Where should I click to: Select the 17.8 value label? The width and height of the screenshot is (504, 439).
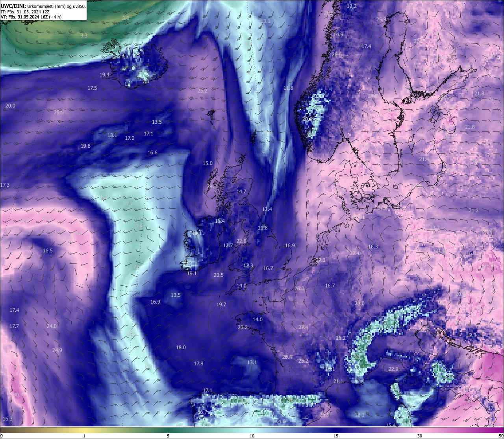point(198,363)
